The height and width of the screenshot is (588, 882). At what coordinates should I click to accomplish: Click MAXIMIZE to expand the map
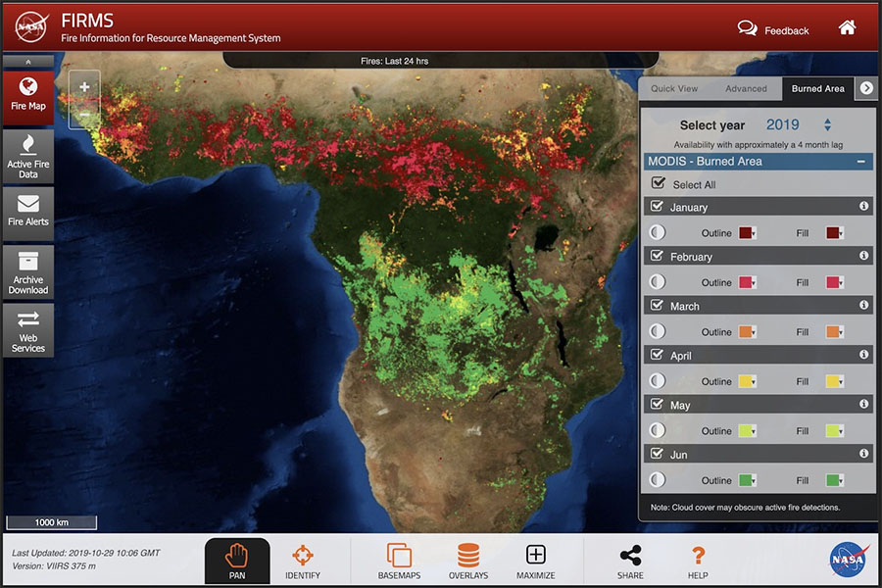(535, 561)
